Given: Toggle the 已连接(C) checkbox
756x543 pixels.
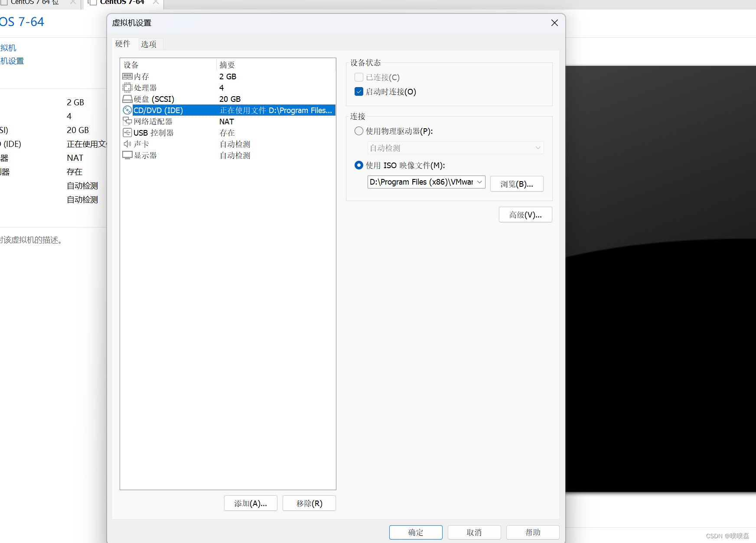Looking at the screenshot, I should click(358, 77).
